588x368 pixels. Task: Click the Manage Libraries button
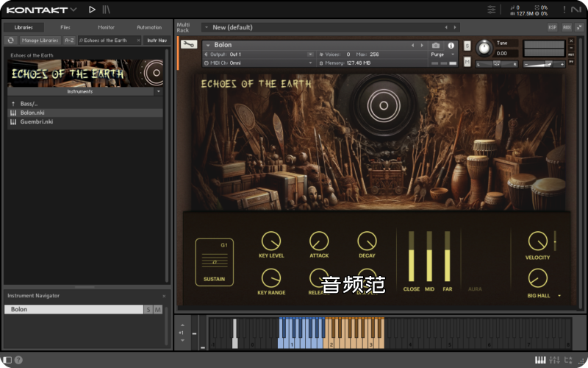pyautogui.click(x=40, y=40)
